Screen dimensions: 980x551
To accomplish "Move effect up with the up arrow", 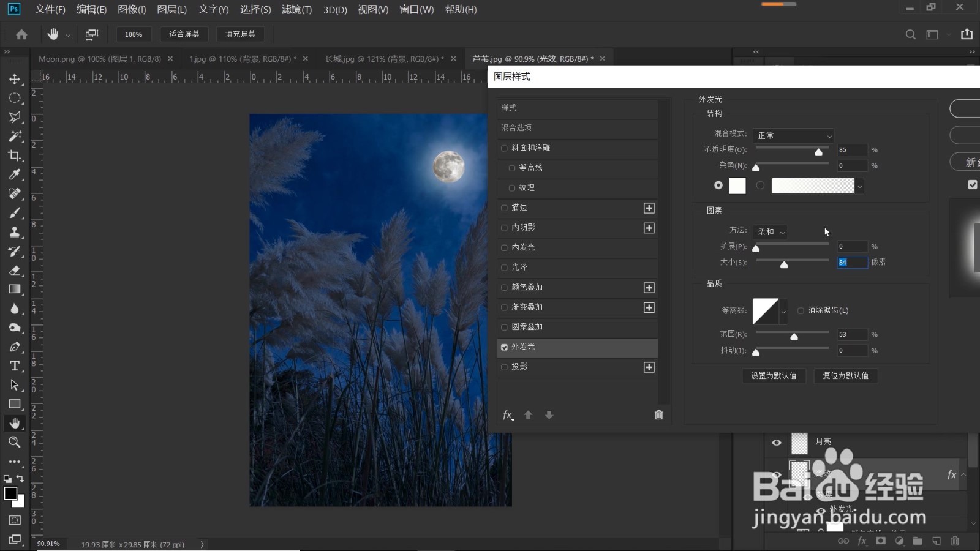I will [528, 415].
